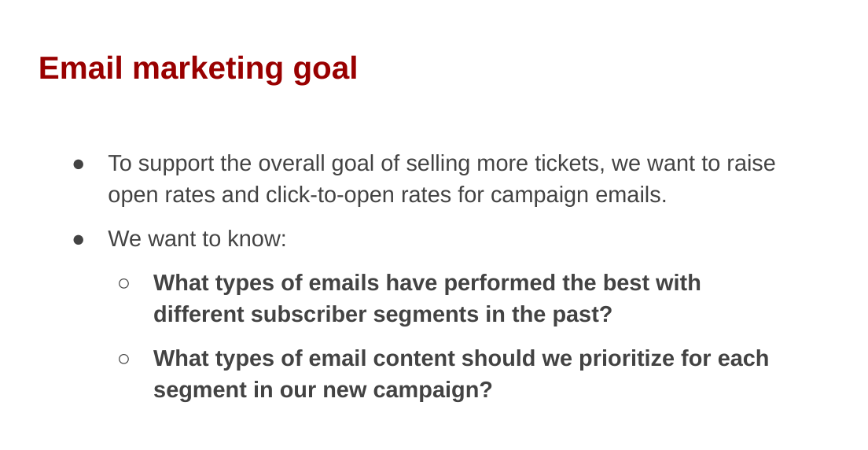Click the hollow bullet before 'What types of emails'
Screen dimensions: 868x450
pos(124,283)
